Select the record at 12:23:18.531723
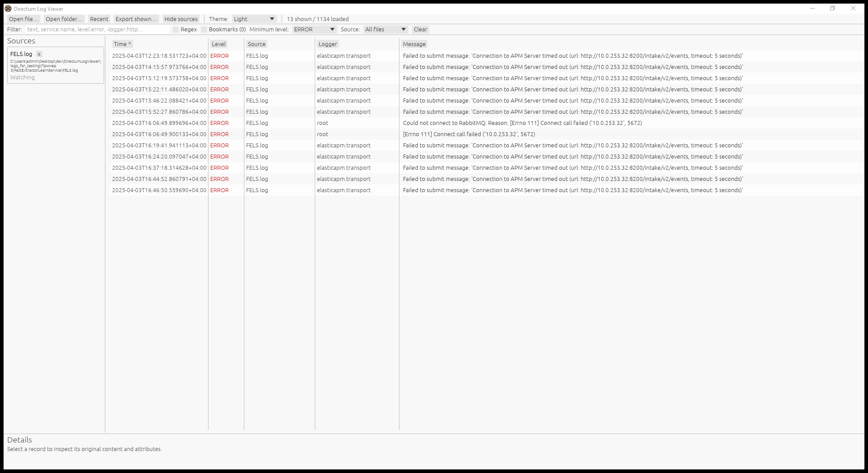The width and height of the screenshot is (868, 473). (486, 56)
